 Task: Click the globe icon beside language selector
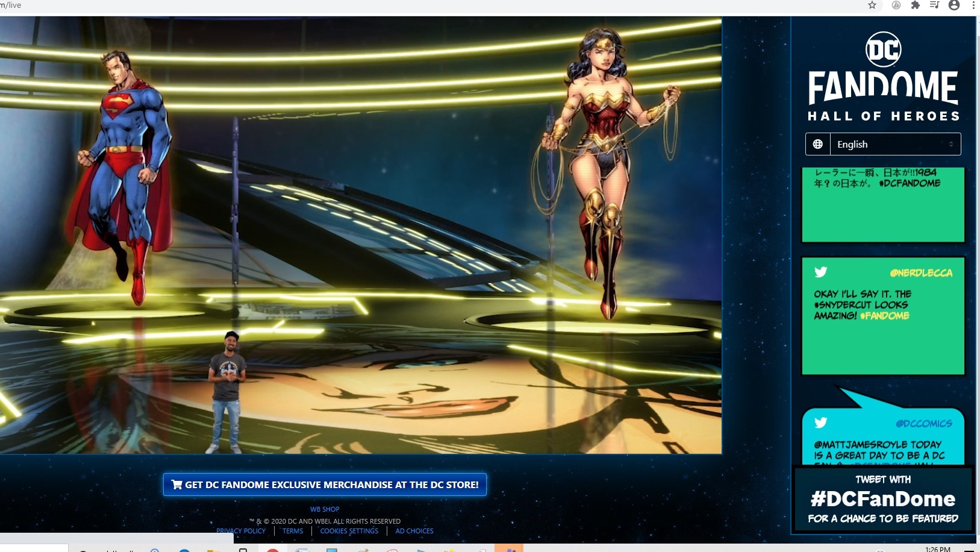pos(817,144)
